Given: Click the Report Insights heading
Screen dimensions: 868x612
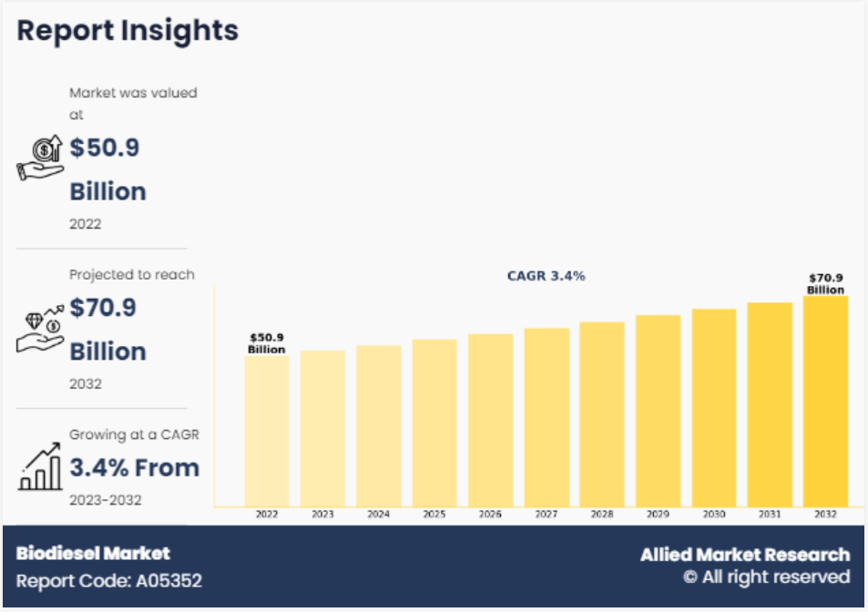Looking at the screenshot, I should (128, 30).
